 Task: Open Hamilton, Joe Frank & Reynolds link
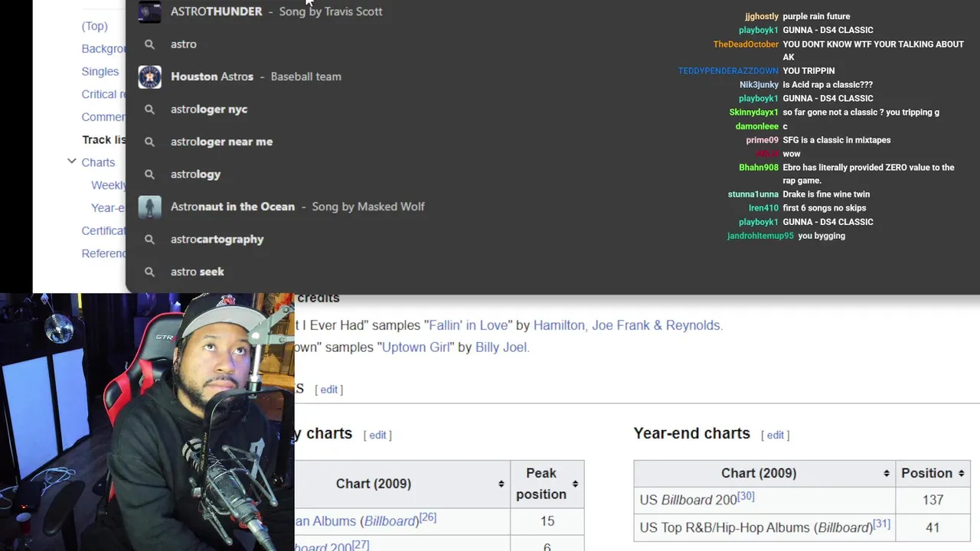[627, 325]
